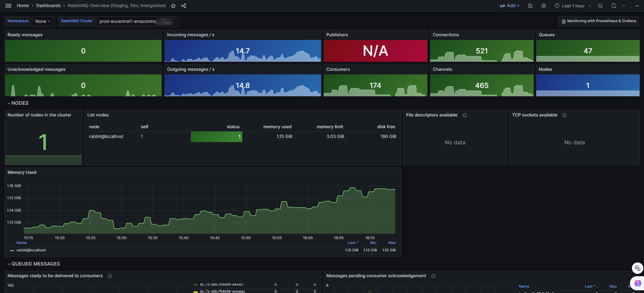Image resolution: width=644 pixels, height=293 pixels.
Task: Open the Nodes stat panel title
Action: [545, 69]
